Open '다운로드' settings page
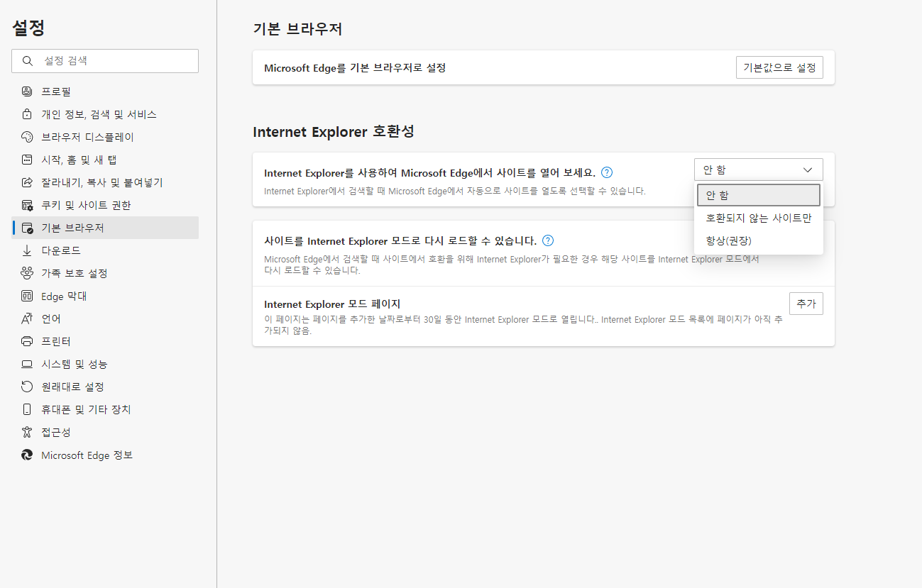Image resolution: width=922 pixels, height=588 pixels. click(105, 250)
